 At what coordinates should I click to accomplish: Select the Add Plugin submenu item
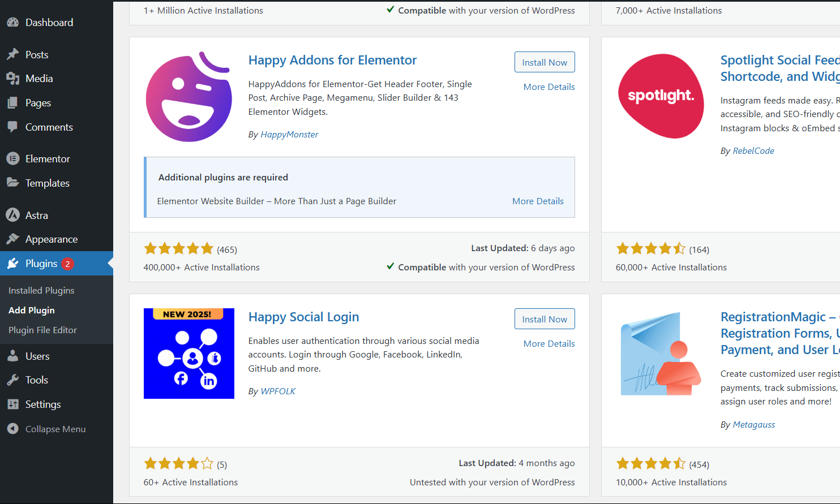point(32,310)
